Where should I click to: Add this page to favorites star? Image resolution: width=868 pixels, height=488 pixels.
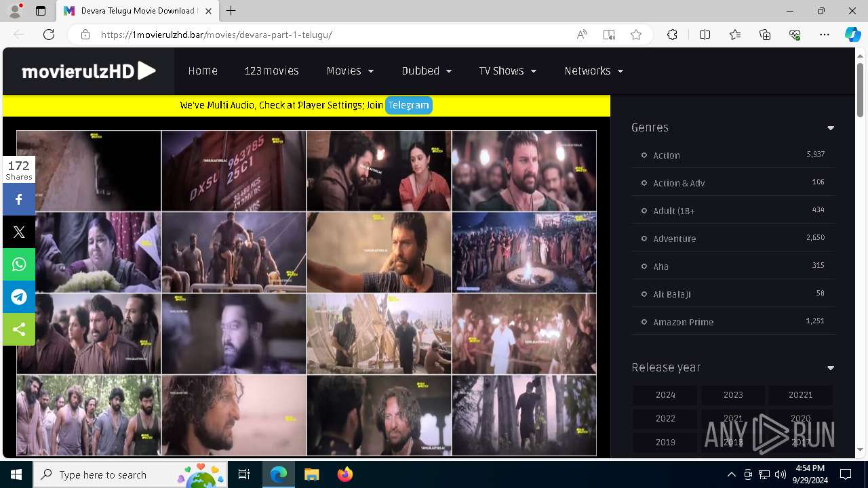pyautogui.click(x=636, y=35)
